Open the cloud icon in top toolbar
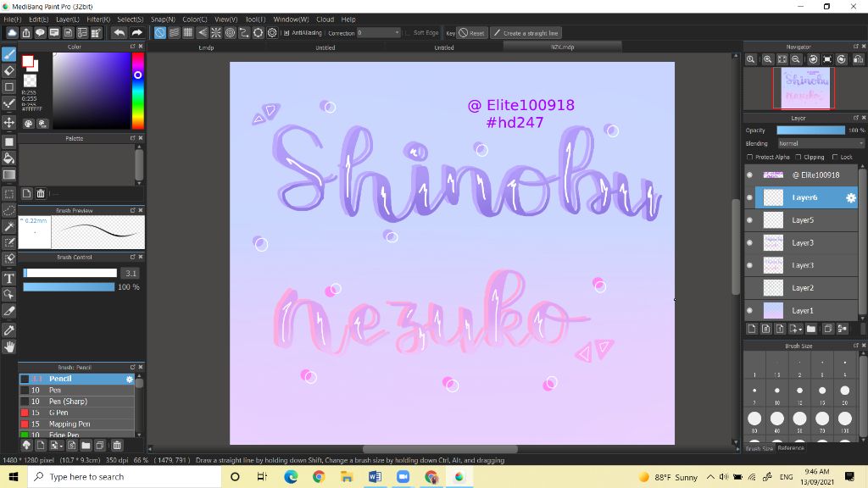 coord(12,33)
